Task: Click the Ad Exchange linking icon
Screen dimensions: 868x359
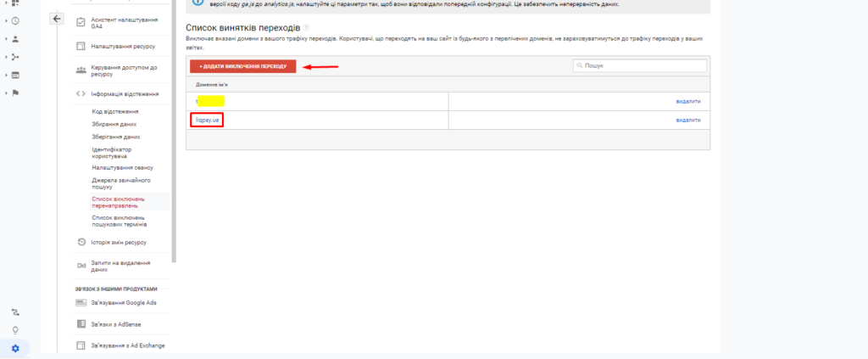Action: [x=81, y=345]
